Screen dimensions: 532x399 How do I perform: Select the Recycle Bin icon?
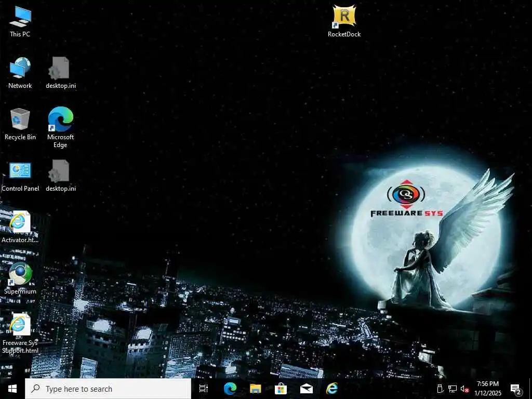pyautogui.click(x=20, y=124)
